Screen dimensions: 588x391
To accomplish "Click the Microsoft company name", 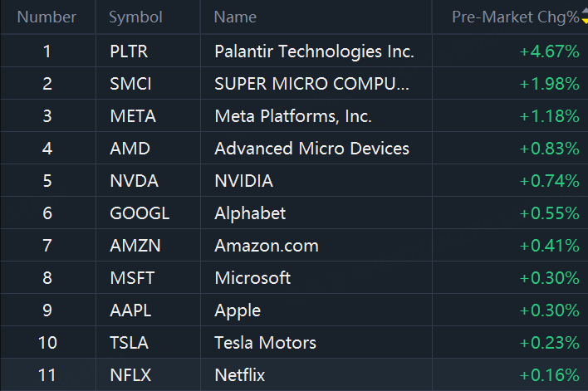I will [x=252, y=278].
